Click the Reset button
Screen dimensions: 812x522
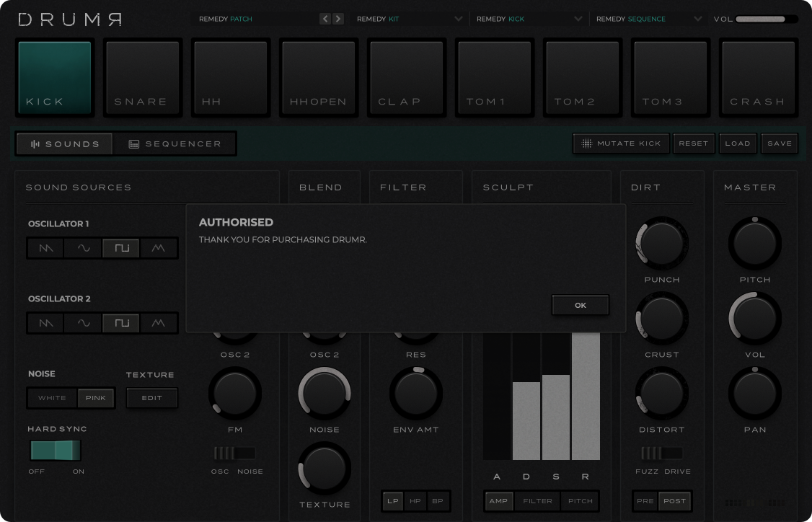tap(694, 143)
